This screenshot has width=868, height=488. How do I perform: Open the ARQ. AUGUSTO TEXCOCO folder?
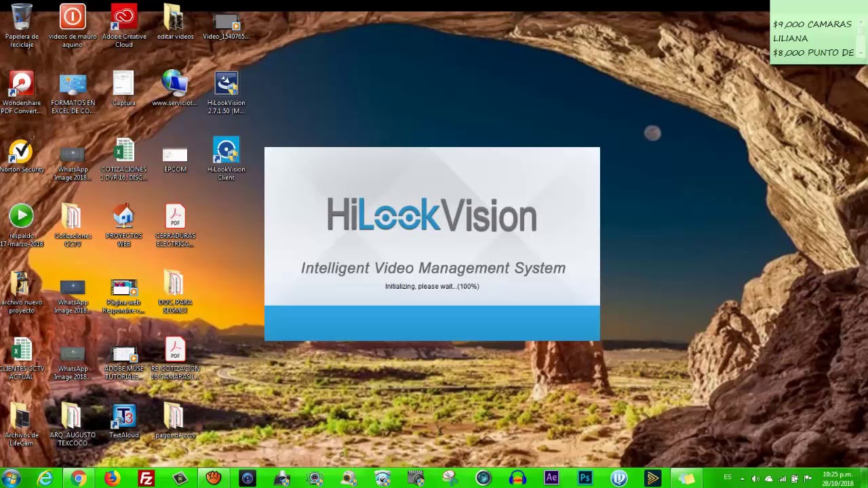click(x=73, y=424)
